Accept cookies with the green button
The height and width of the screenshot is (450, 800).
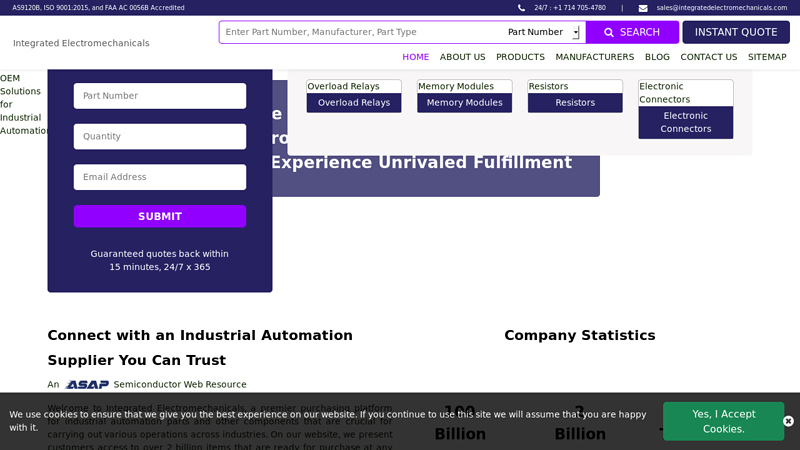(x=723, y=421)
